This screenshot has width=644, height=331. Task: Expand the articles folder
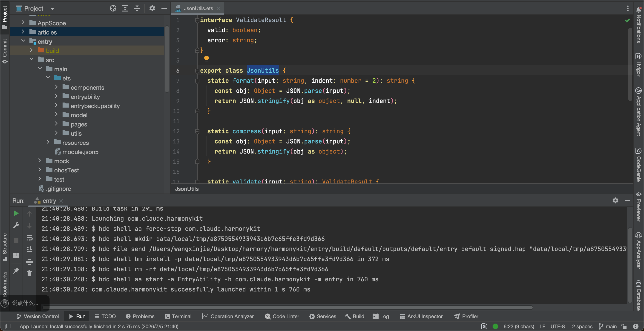coord(23,32)
